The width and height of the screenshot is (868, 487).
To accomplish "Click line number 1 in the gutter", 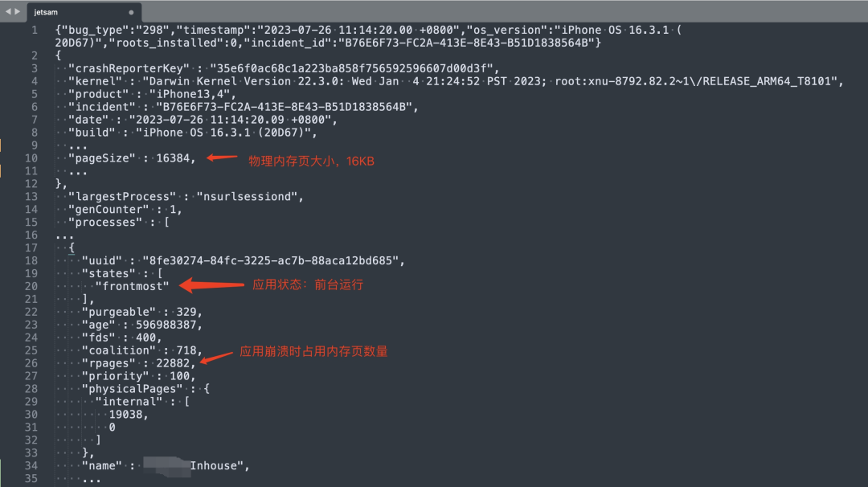I will [34, 30].
